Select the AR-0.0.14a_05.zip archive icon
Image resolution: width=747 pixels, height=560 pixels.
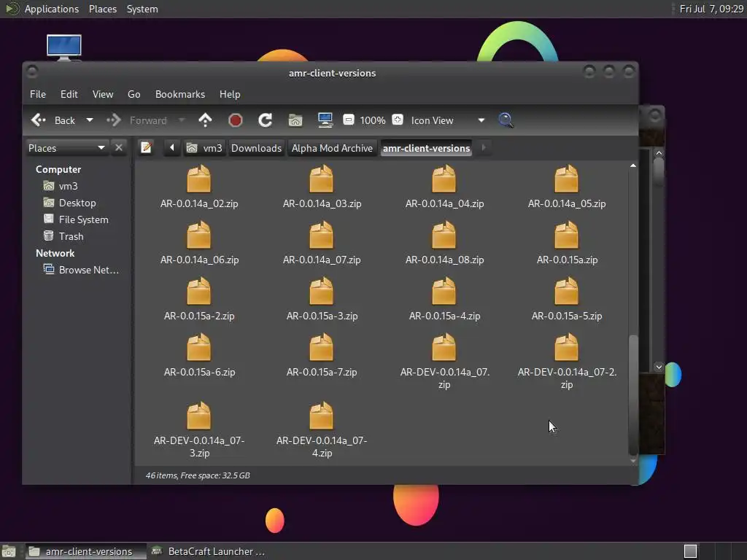pyautogui.click(x=566, y=179)
